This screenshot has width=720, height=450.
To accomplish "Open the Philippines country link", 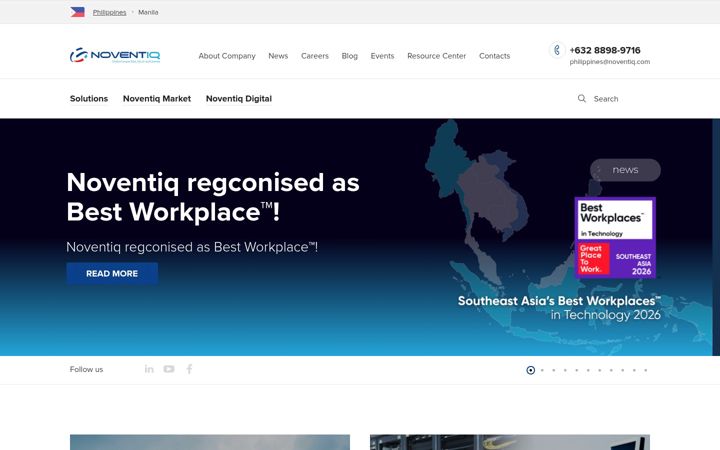I will [109, 12].
